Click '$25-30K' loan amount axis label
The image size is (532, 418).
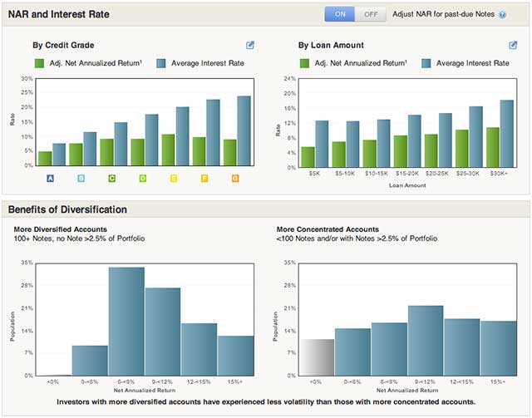468,174
